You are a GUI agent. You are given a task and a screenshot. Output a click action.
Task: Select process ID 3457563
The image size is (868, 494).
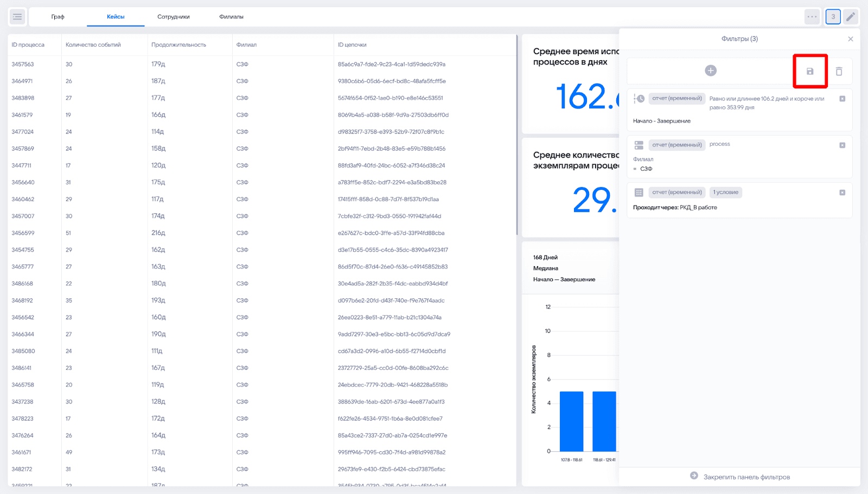click(x=23, y=65)
